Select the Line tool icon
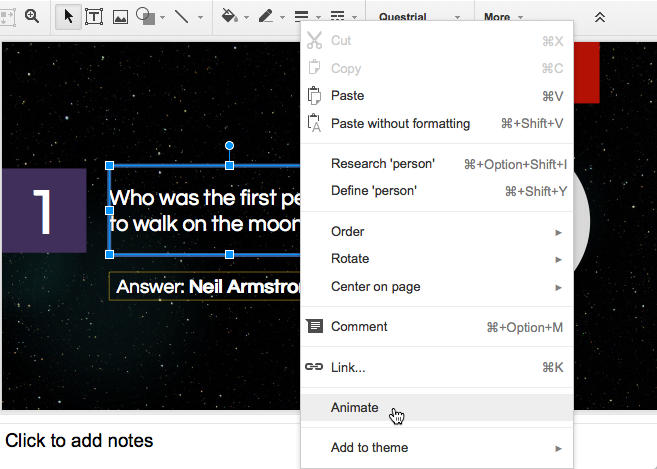 (x=181, y=17)
